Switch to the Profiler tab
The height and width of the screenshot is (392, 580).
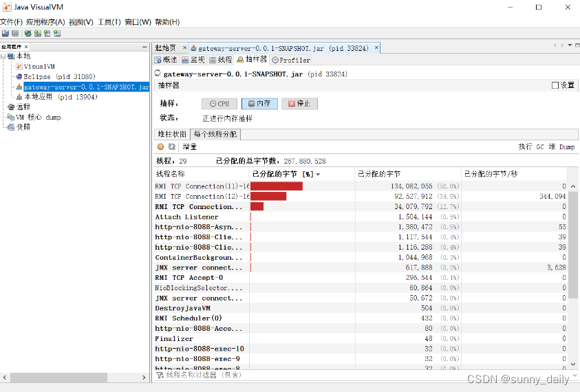point(291,60)
